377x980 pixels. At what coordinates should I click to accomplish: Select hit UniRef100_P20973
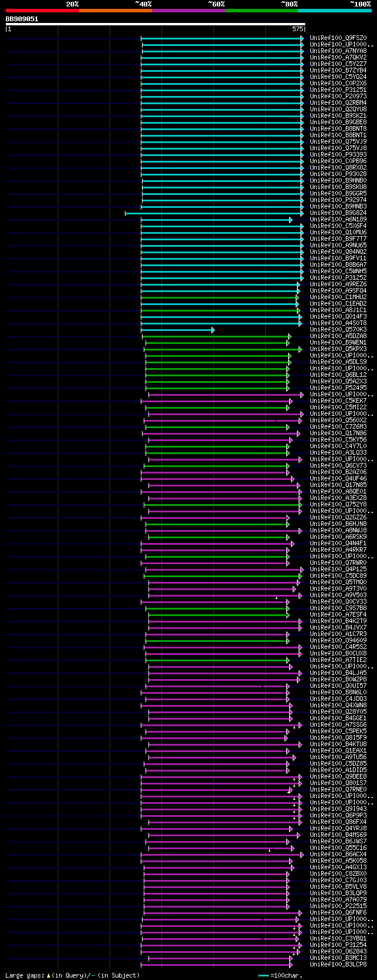338,96
